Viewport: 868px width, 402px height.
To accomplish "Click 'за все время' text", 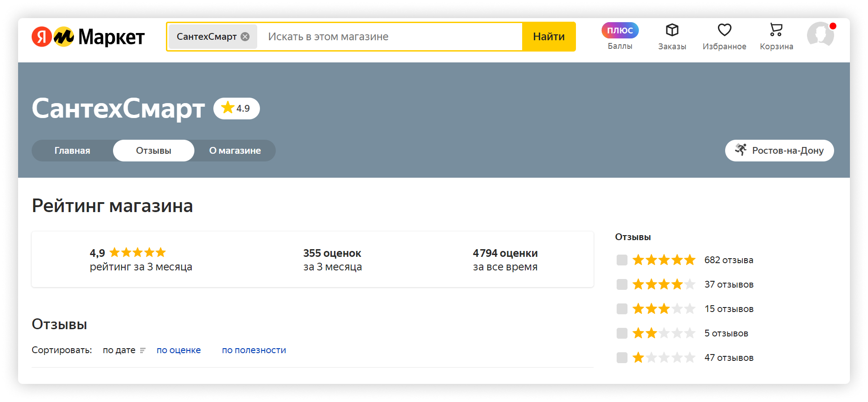I will tap(505, 267).
